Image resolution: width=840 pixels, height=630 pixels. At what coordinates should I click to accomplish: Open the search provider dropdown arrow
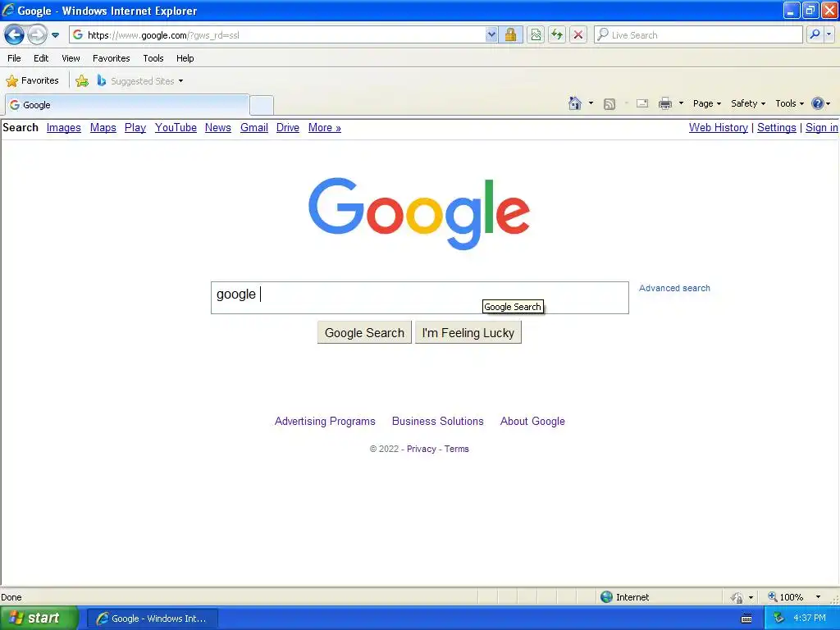pos(829,34)
